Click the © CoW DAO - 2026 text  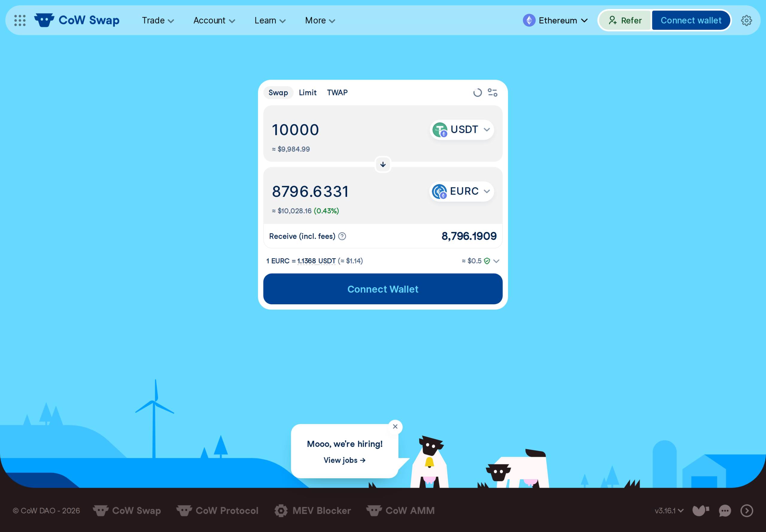click(46, 511)
